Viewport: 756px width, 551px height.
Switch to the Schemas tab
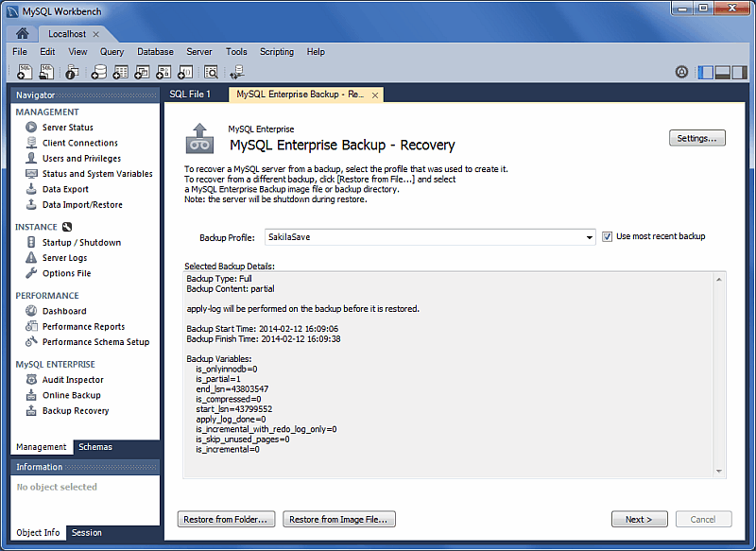pyautogui.click(x=95, y=447)
